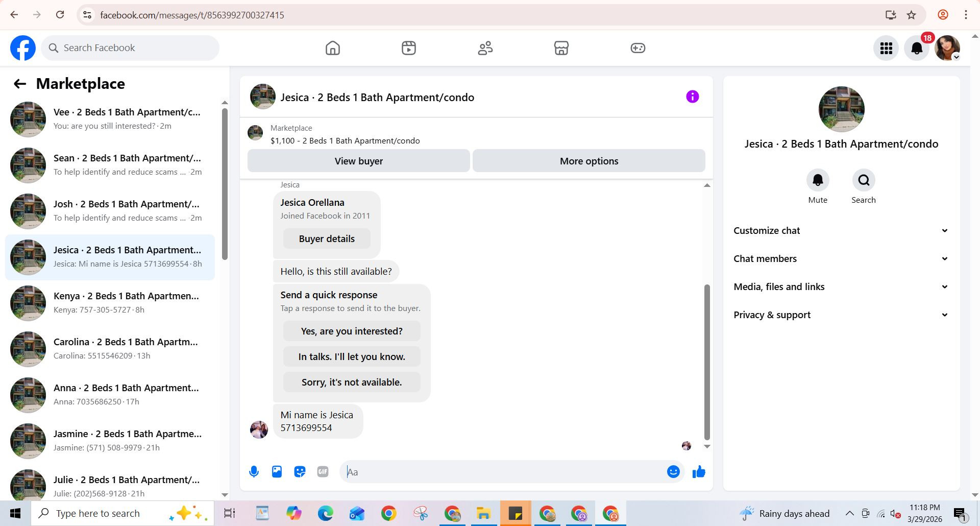Open Sean apartment conversation

point(110,165)
